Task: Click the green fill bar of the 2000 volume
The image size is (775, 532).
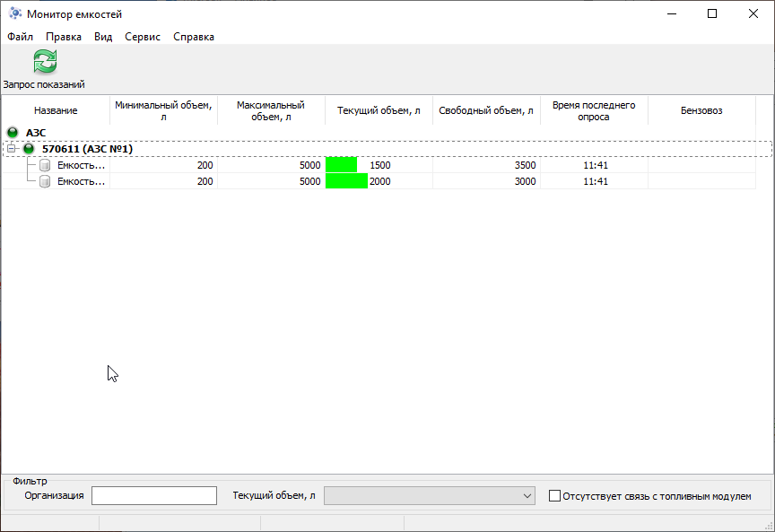Action: 346,181
